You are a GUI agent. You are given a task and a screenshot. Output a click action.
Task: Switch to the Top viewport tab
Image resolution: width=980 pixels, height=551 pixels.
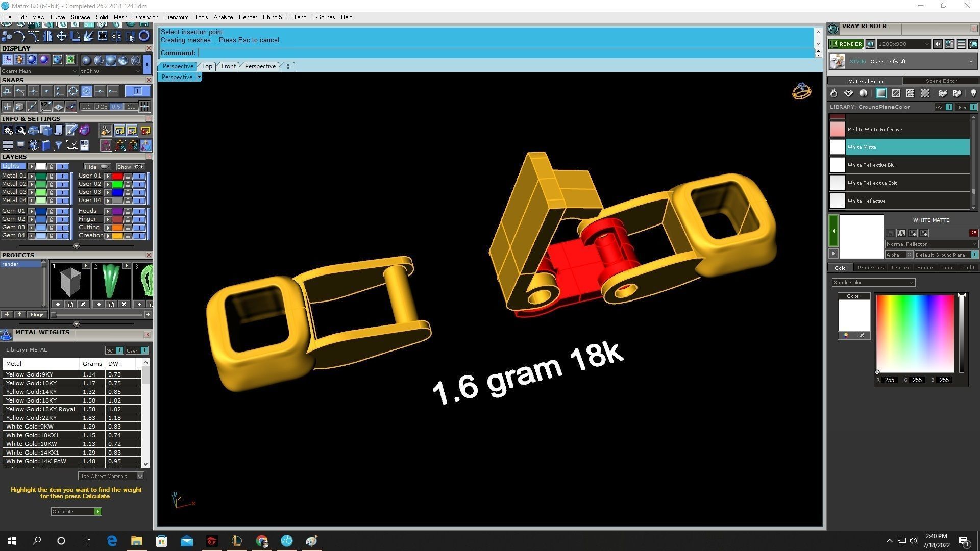pos(207,66)
